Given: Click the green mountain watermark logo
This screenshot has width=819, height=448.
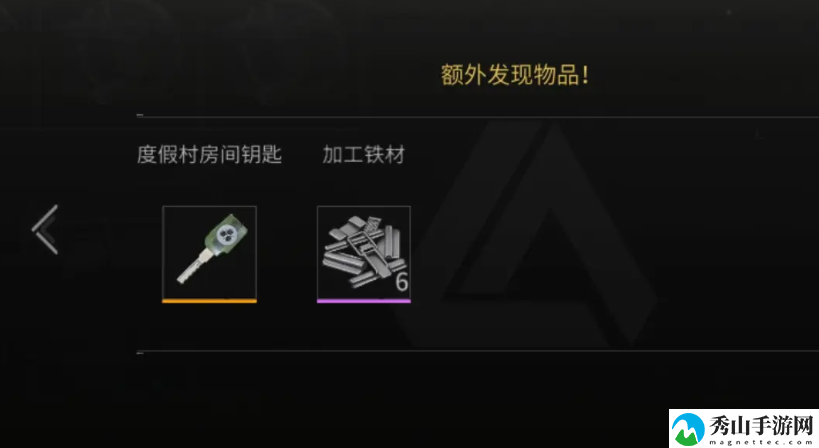Looking at the screenshot, I should coord(688,429).
